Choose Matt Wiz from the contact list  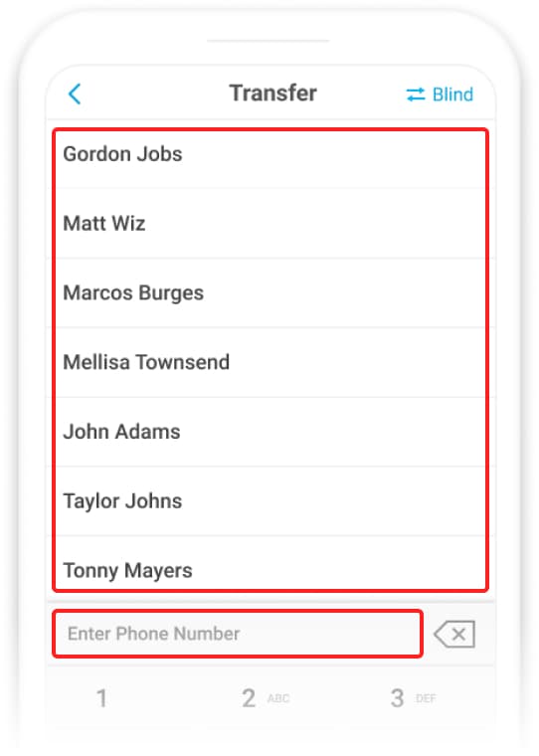tap(270, 223)
